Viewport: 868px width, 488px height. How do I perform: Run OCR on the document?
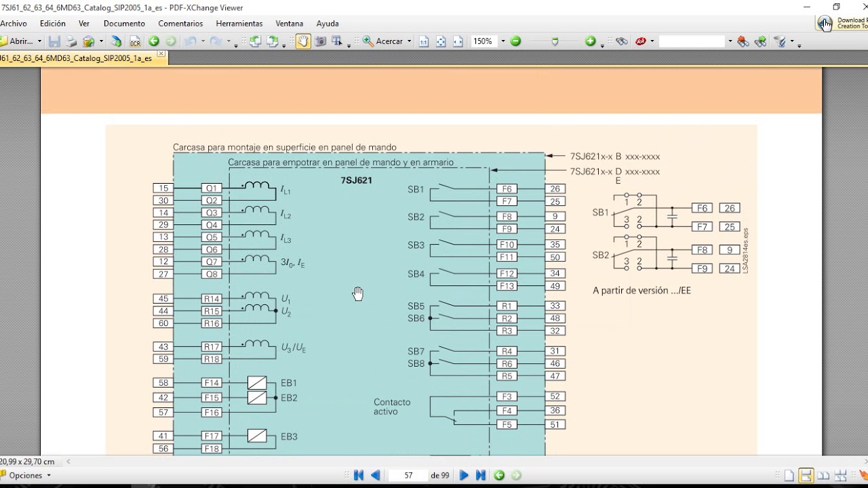135,41
